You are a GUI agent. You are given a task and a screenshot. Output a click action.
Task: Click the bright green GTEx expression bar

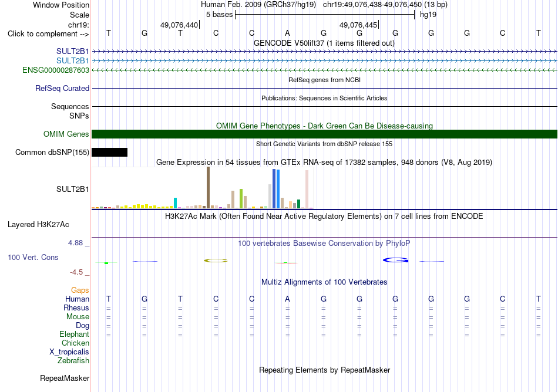tap(241, 198)
